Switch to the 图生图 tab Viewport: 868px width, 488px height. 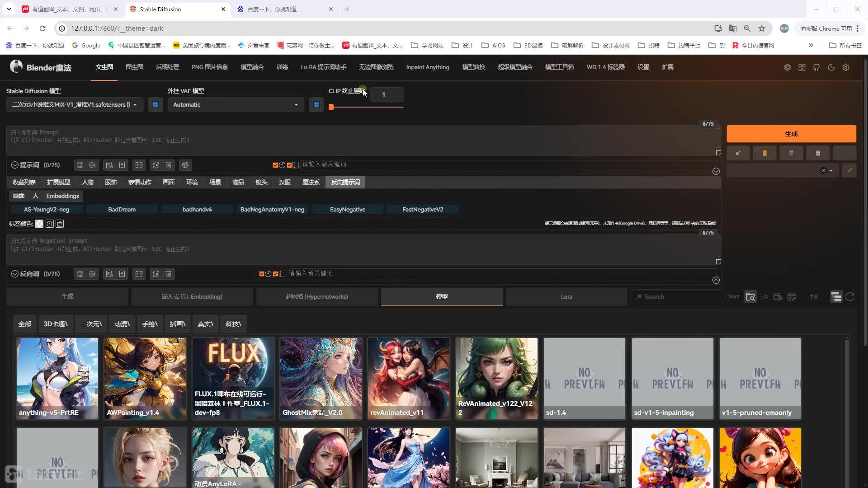tap(134, 67)
